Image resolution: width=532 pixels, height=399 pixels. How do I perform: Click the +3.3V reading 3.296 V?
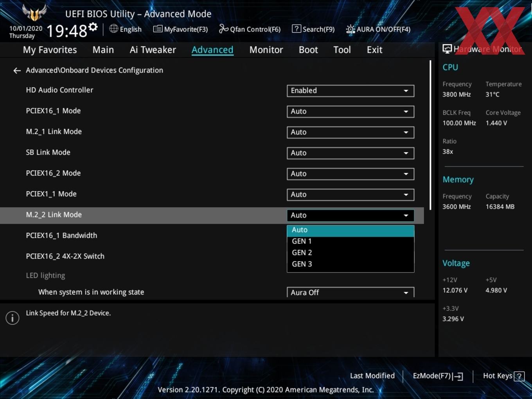(453, 319)
